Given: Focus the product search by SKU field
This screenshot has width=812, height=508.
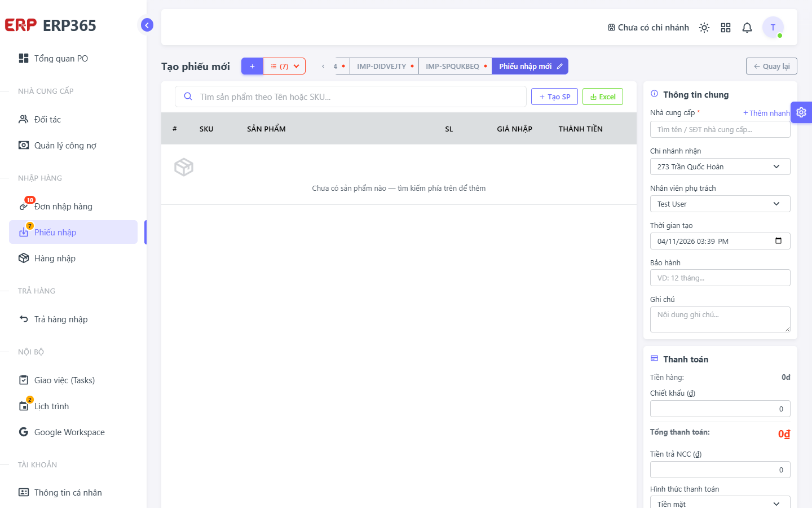Looking at the screenshot, I should tap(351, 97).
